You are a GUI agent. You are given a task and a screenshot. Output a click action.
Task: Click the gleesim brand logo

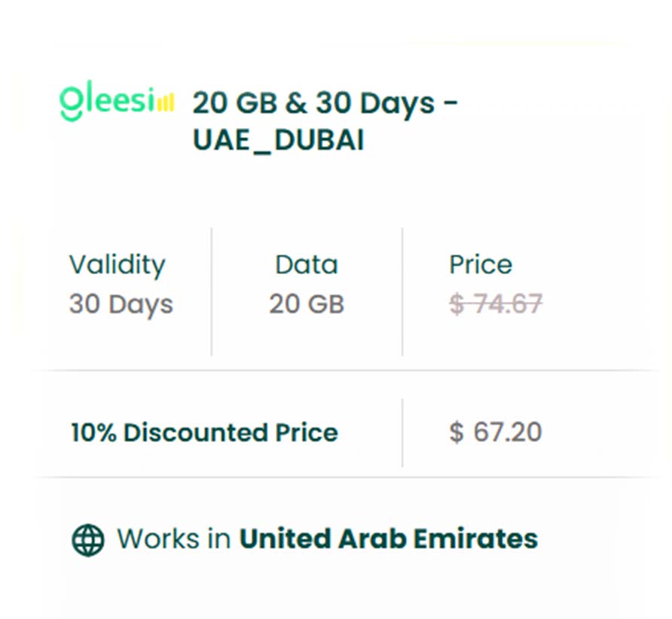[117, 103]
